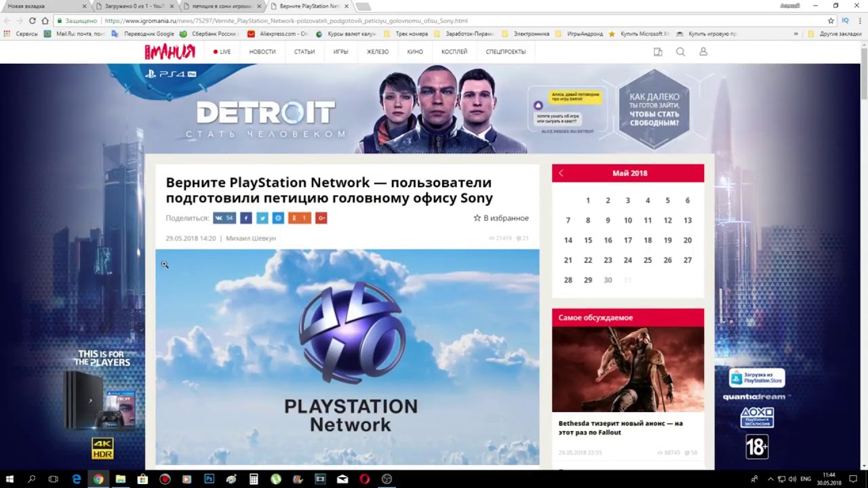Share article on Google Plus
The width and height of the screenshot is (868, 488).
[x=321, y=218]
